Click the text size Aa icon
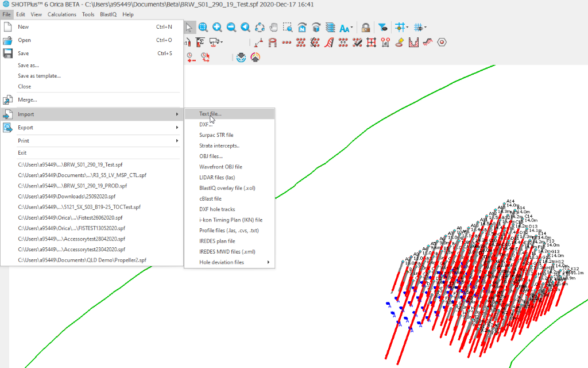 click(x=344, y=28)
